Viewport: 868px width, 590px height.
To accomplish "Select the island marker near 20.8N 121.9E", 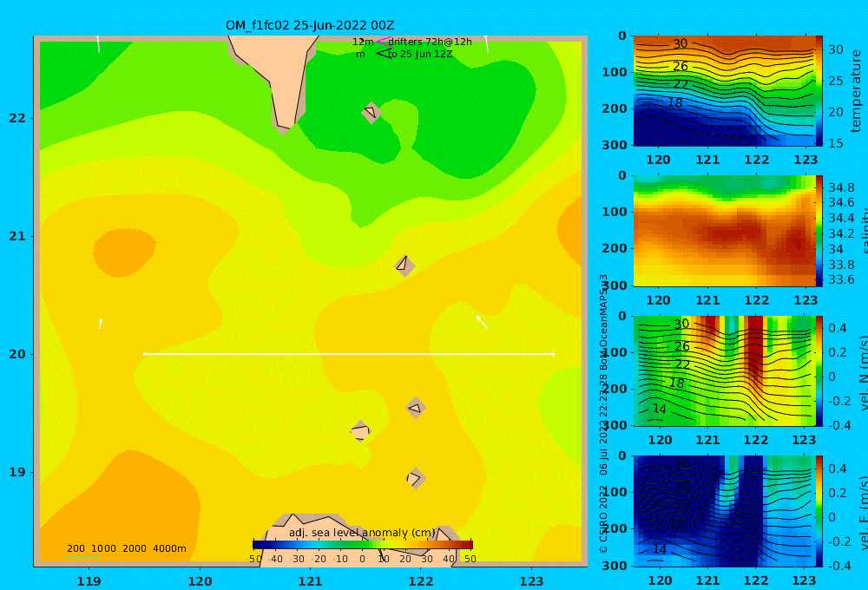I will coord(404,265).
